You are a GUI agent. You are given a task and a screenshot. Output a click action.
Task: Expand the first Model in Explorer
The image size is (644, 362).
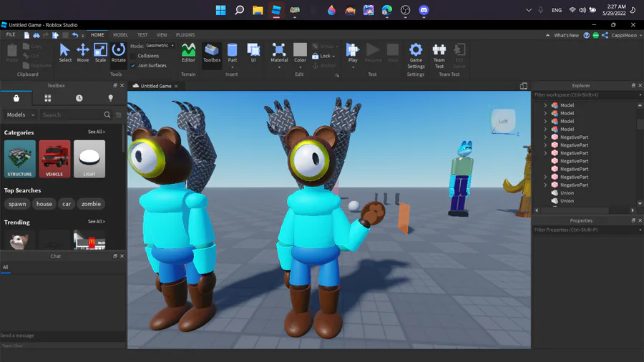(x=545, y=105)
